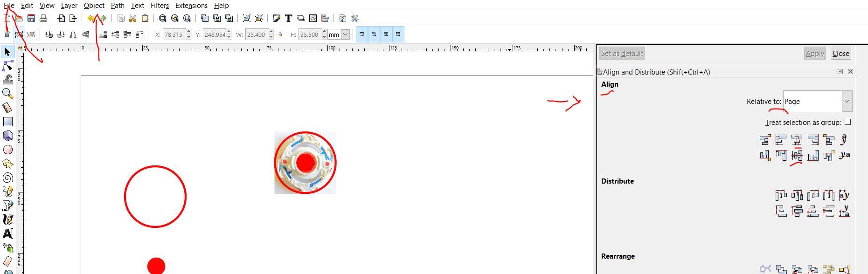This screenshot has width=868, height=274.
Task: Close Align and Distribute panel
Action: pyautogui.click(x=850, y=72)
